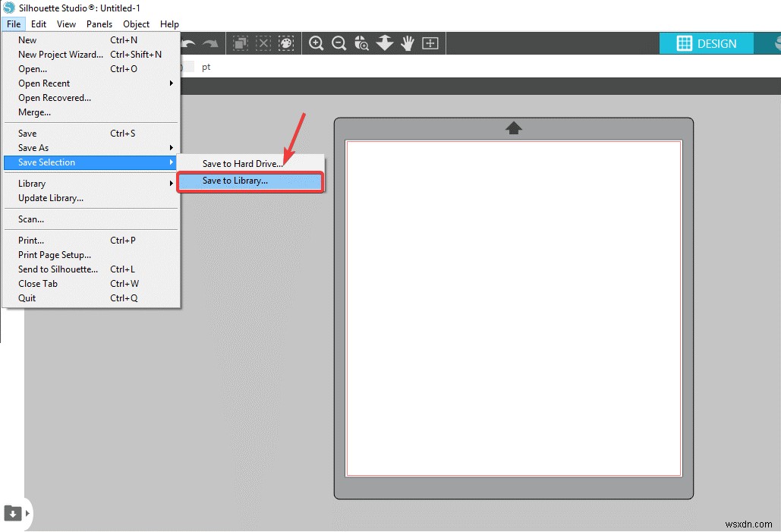This screenshot has width=781, height=532.
Task: Open the View menu
Action: (x=66, y=24)
